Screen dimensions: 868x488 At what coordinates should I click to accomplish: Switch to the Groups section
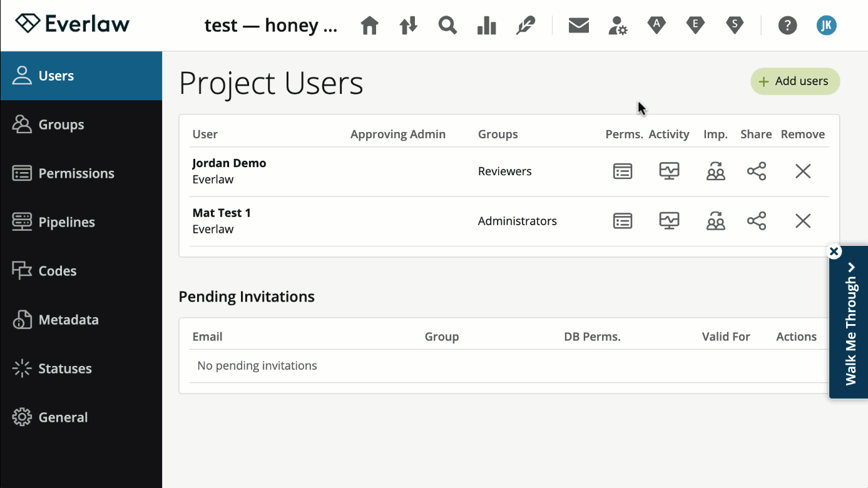point(61,124)
